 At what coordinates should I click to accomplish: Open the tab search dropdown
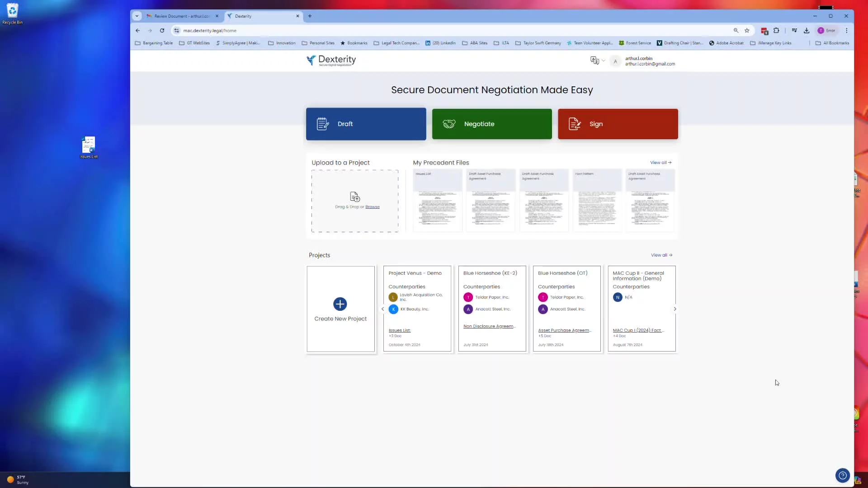tap(137, 16)
